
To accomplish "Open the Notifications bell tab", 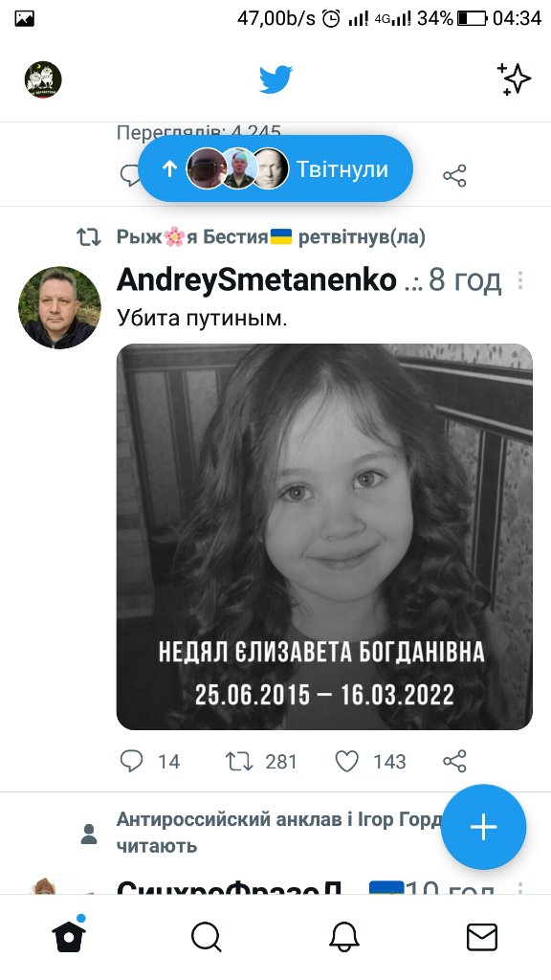I will point(344,937).
